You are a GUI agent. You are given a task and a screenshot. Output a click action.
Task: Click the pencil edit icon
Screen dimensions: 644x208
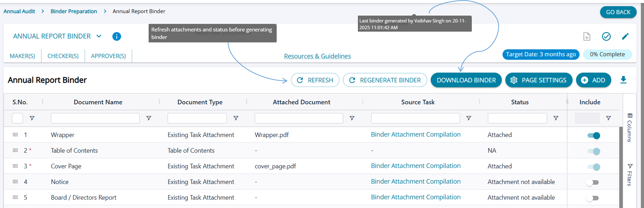[625, 36]
